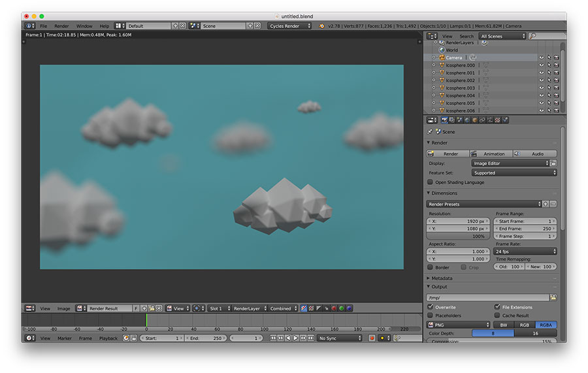Image resolution: width=588 pixels, height=373 pixels.
Task: Select 16 bit color depth
Action: tap(536, 333)
